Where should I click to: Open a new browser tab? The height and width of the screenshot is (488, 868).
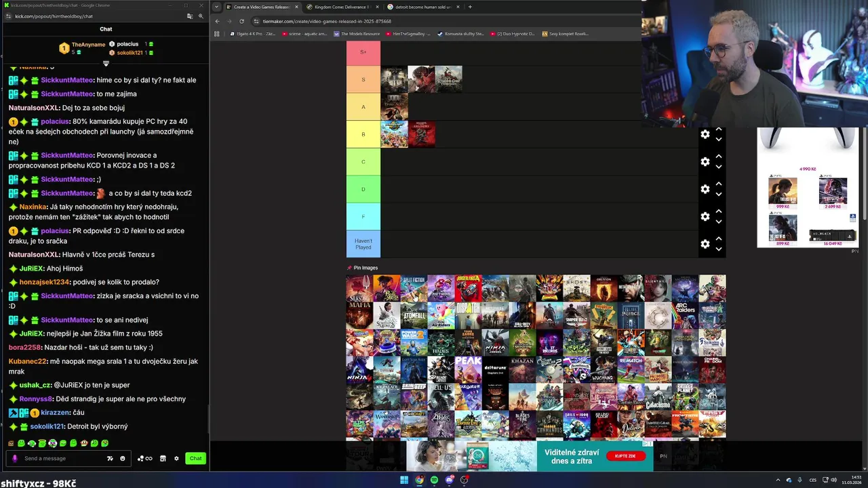click(x=470, y=7)
